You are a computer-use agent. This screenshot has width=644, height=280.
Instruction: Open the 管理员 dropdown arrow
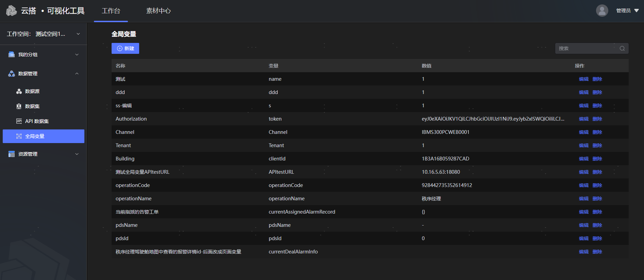tap(637, 11)
